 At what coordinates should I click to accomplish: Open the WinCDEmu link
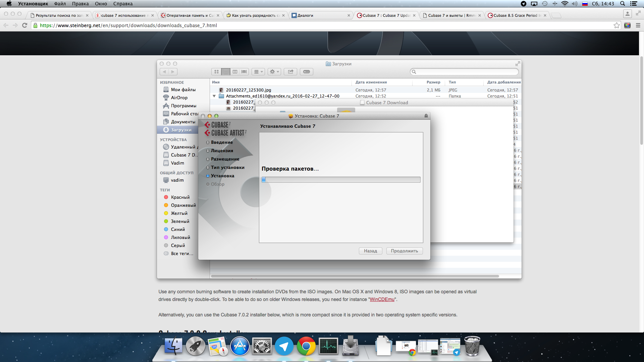tap(382, 299)
